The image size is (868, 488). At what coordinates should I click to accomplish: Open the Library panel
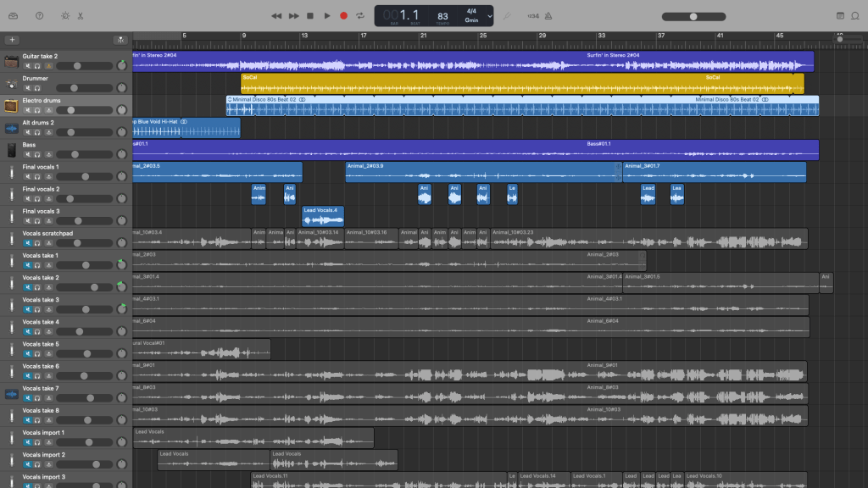coord(14,16)
